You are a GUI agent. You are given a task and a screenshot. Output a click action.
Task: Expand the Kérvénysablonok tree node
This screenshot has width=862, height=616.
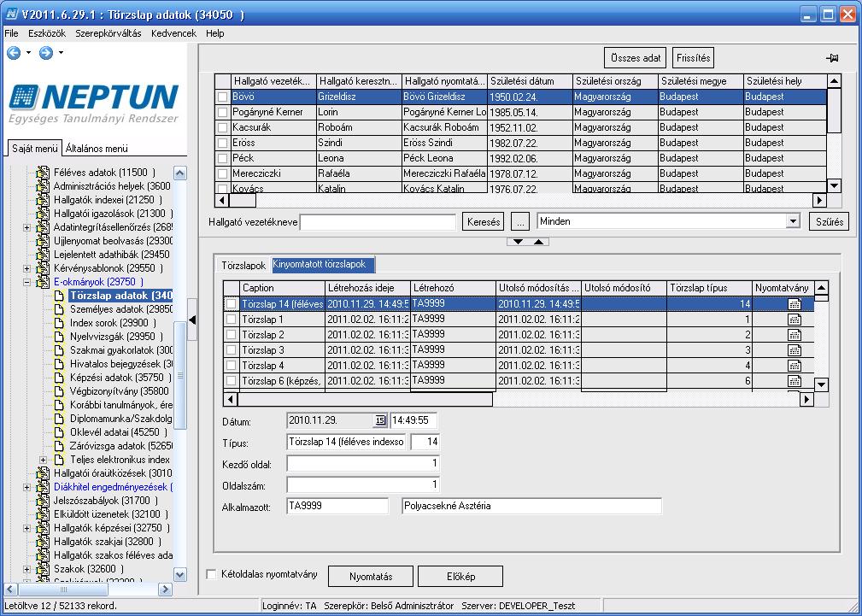point(26,268)
